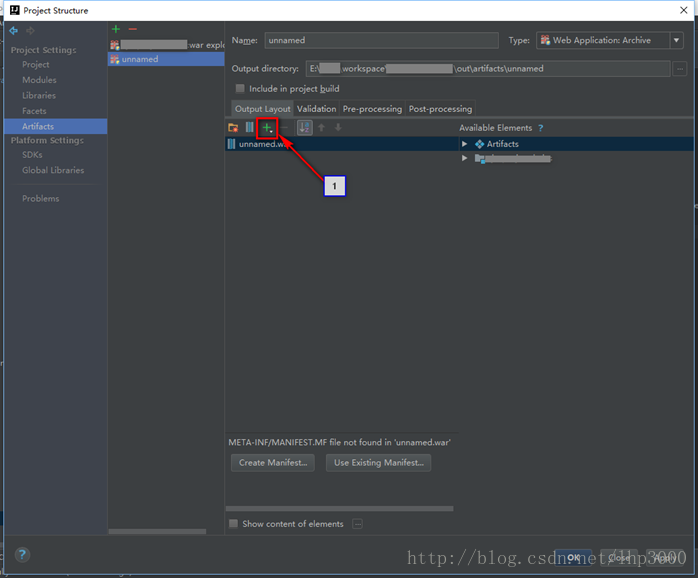Open the Problems section
The width and height of the screenshot is (698, 578).
point(41,199)
